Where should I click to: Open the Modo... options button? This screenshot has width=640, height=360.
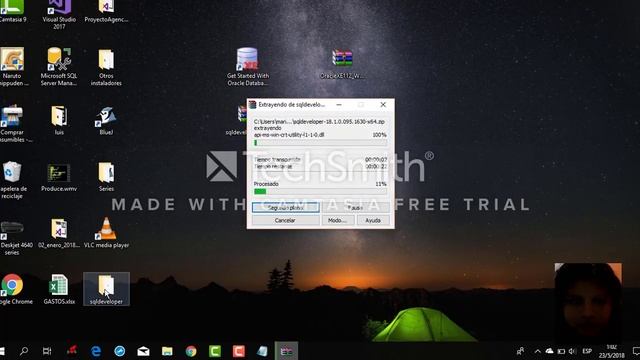338,220
